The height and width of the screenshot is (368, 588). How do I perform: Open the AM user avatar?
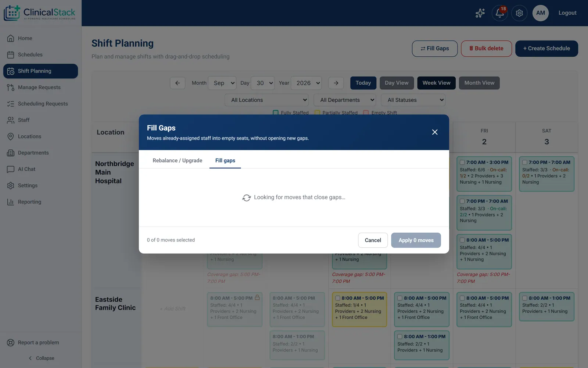point(541,13)
